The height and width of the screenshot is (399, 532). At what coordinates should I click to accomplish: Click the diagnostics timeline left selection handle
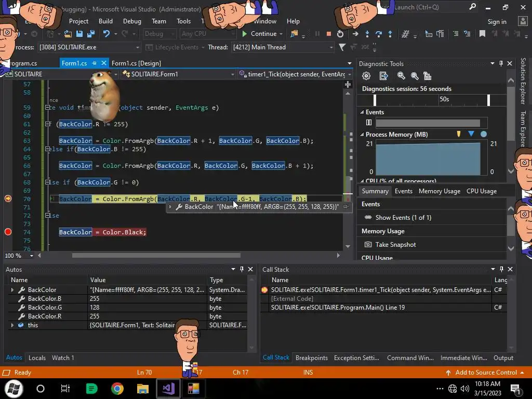(375, 100)
